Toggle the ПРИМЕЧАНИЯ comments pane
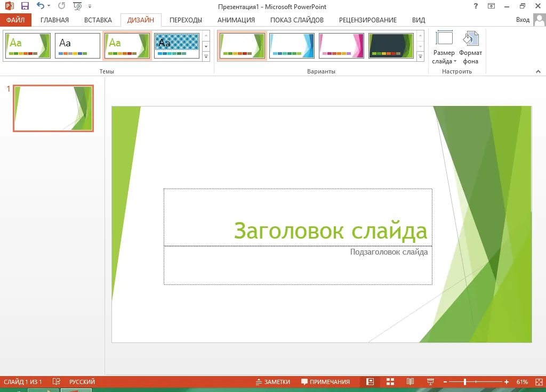The height and width of the screenshot is (392, 546). [x=325, y=381]
